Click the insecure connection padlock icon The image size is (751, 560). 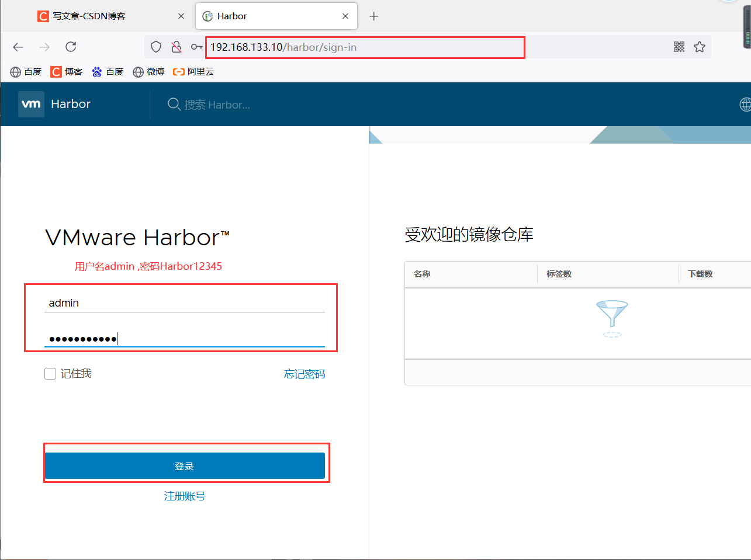[176, 47]
